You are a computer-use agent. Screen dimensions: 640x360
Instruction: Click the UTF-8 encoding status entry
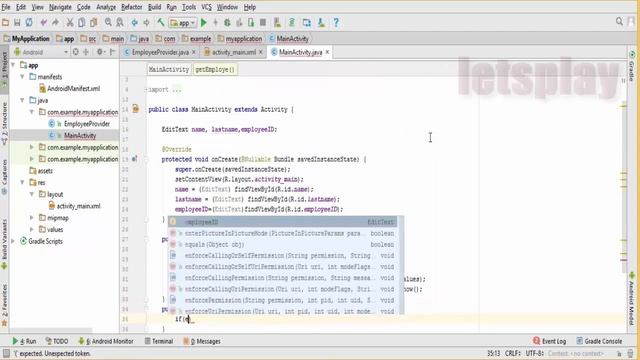534,353
